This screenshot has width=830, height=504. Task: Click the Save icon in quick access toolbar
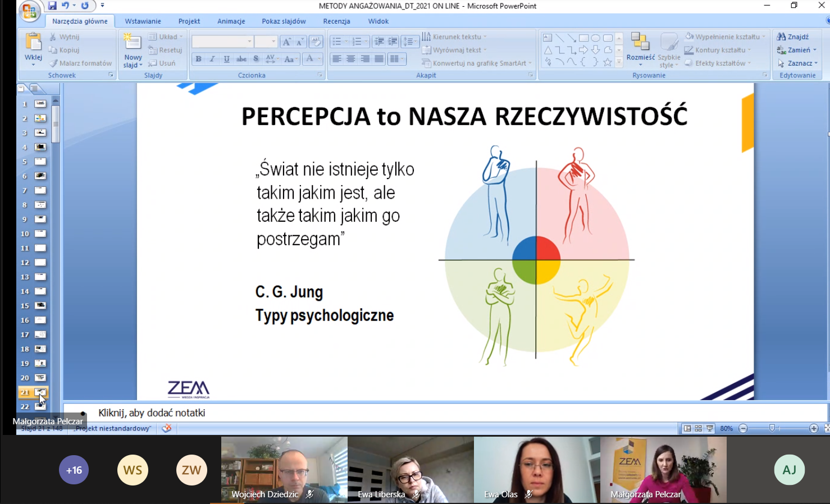coord(52,6)
